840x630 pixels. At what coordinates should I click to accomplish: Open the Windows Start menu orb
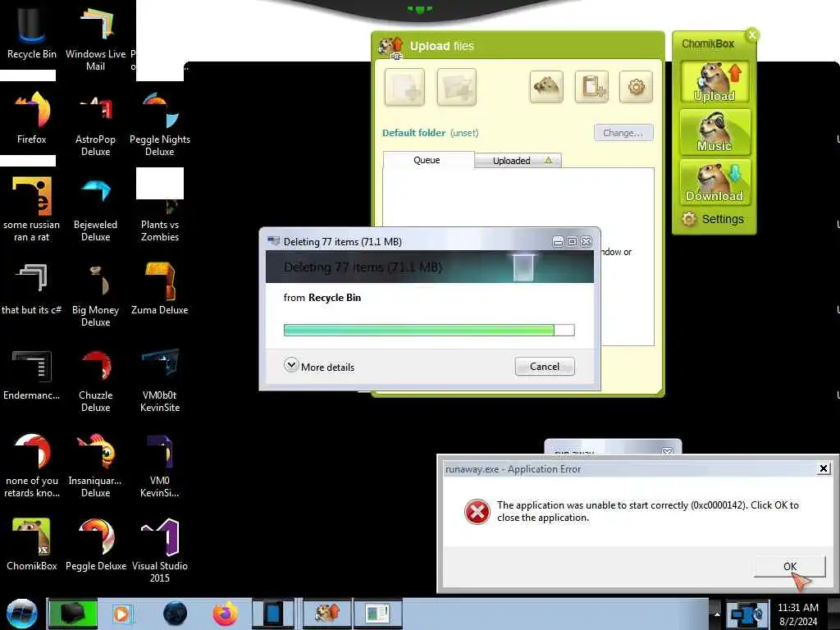click(x=22, y=614)
